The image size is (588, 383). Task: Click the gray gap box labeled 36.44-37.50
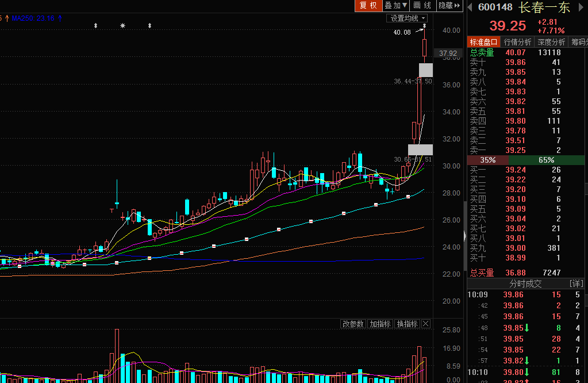(x=426, y=70)
